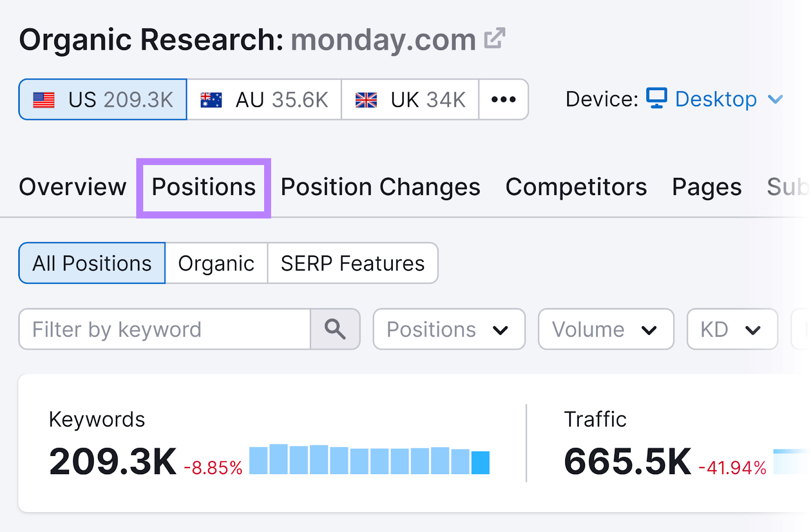811x532 pixels.
Task: Open the Competitors report tab
Action: click(x=576, y=186)
